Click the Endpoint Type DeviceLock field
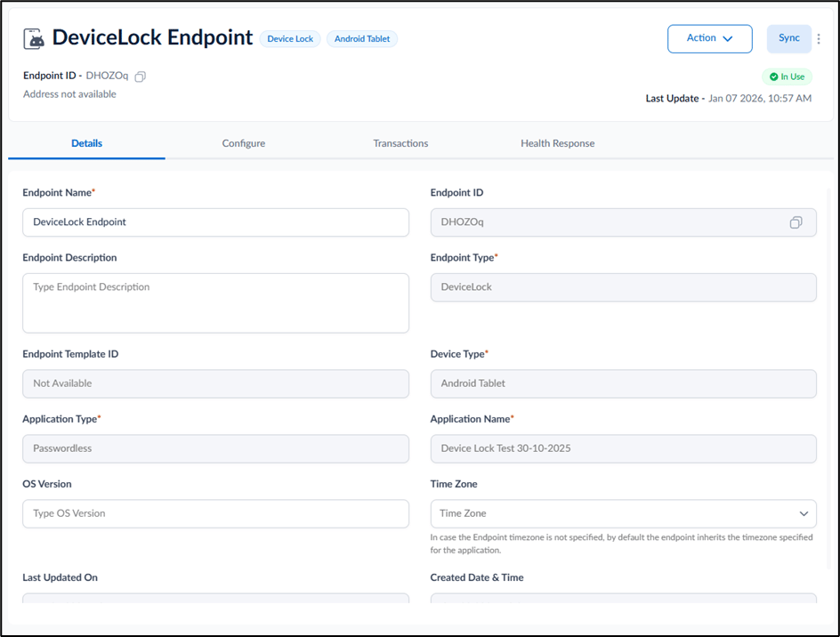Viewport: 840px width, 637px height. (x=623, y=287)
